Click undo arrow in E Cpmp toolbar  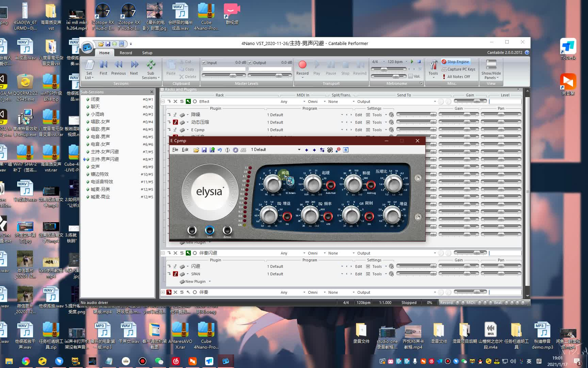point(220,150)
